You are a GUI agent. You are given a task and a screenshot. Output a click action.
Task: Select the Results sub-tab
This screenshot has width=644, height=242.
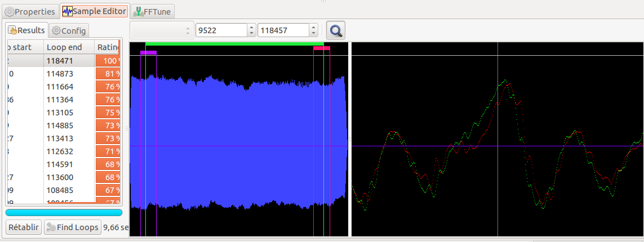tap(27, 30)
